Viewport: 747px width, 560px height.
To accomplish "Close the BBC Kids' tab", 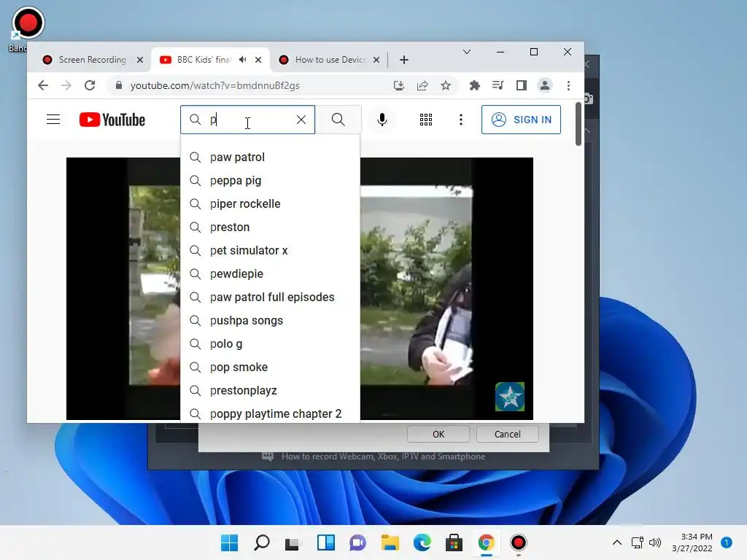I will (x=258, y=60).
